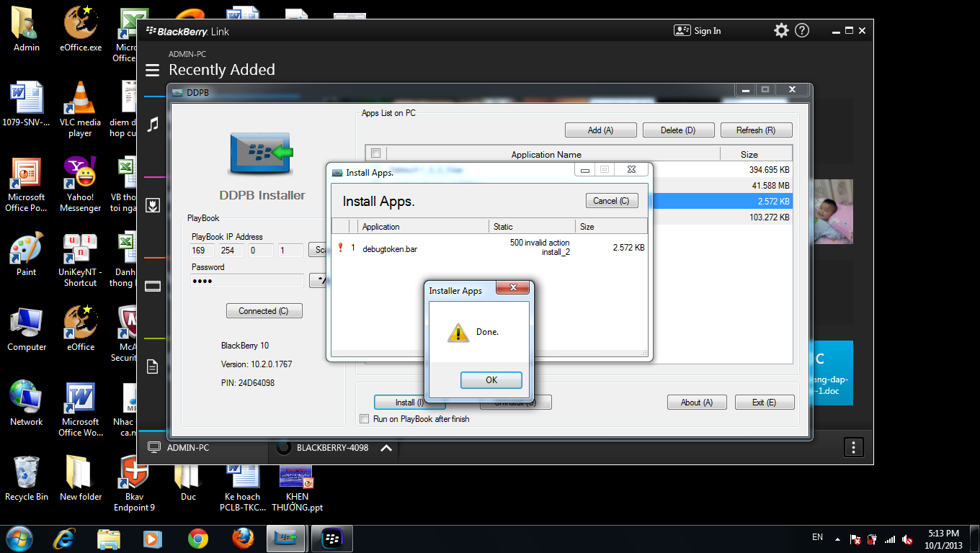
Task: Enable Run on PlayBook after finish
Action: (365, 419)
